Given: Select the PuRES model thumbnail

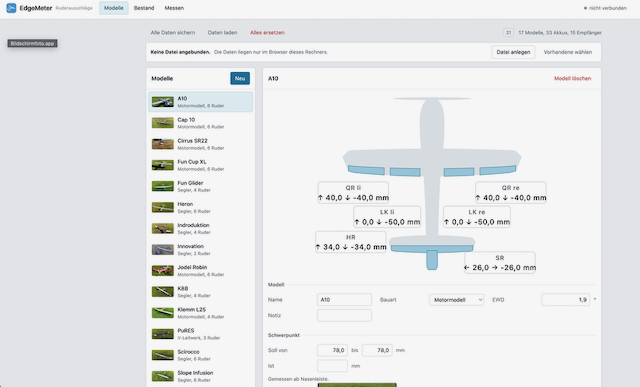Looking at the screenshot, I should [162, 334].
